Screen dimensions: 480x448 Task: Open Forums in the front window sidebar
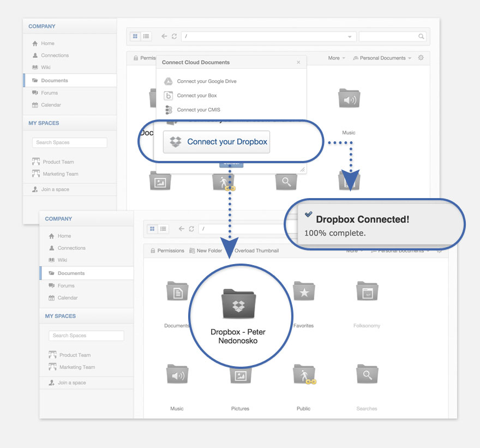click(62, 286)
